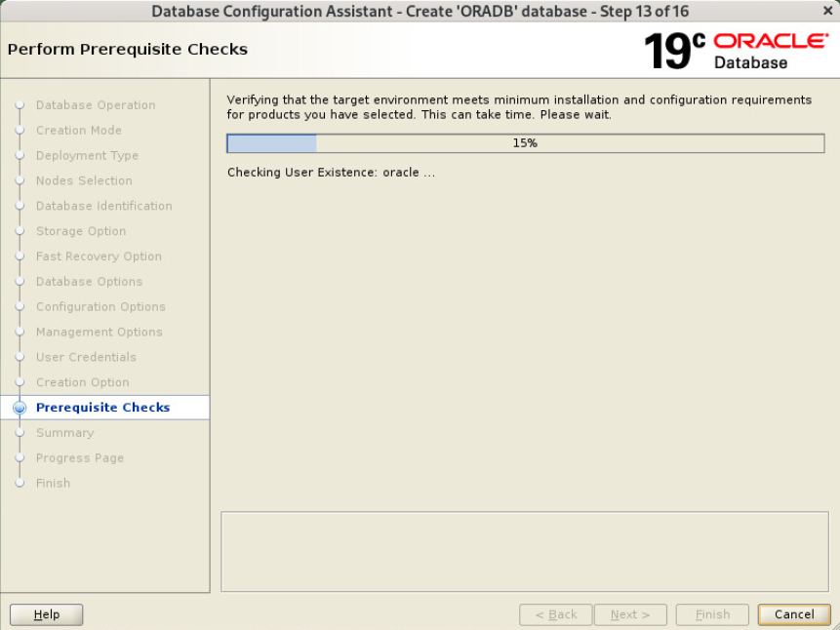The image size is (840, 630).
Task: Select the Progress Page step
Action: tap(80, 457)
